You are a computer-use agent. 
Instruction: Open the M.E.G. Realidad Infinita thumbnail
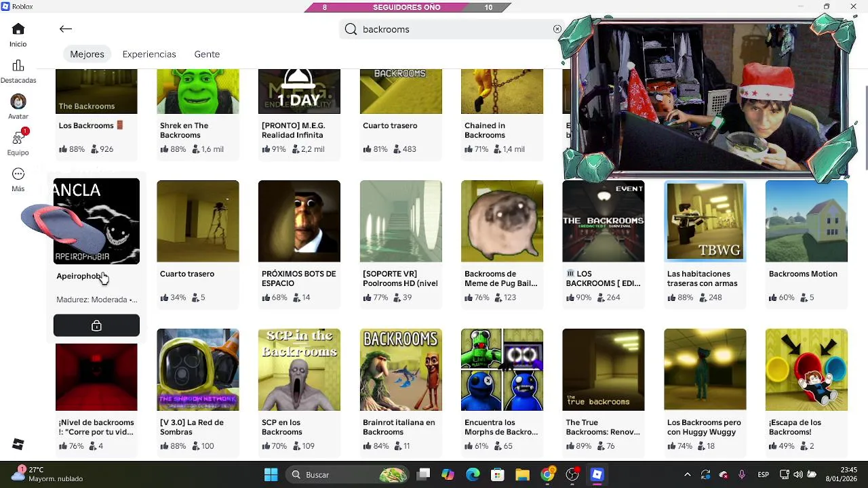(x=299, y=91)
